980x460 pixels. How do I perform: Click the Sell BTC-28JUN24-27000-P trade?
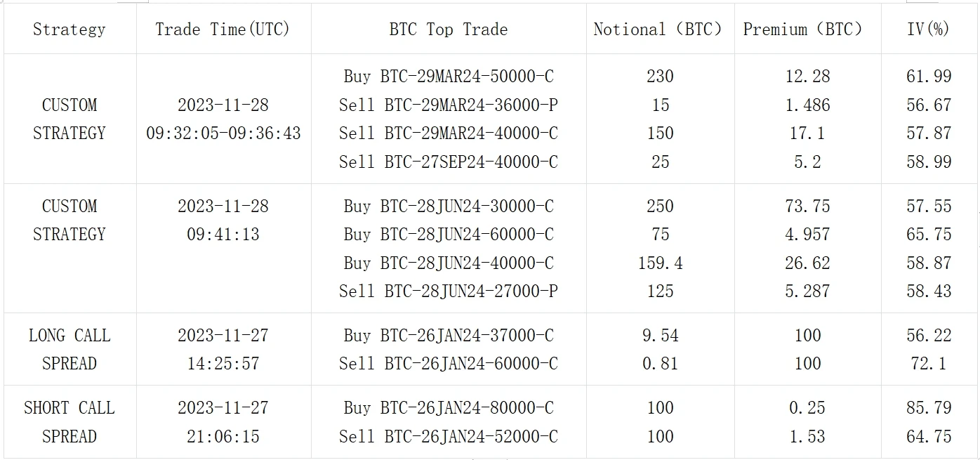tap(448, 291)
